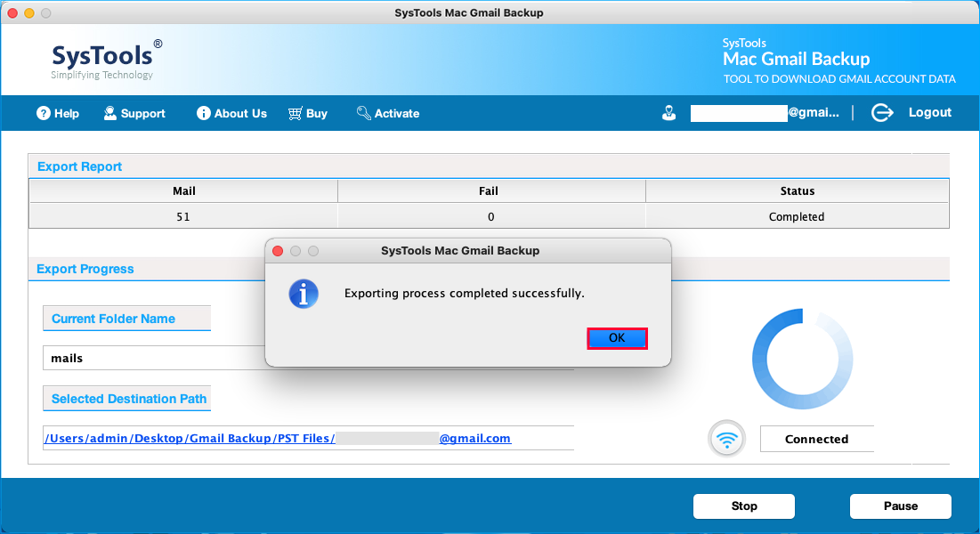This screenshot has height=534, width=980.
Task: Click the Connected status field
Action: [x=816, y=439]
